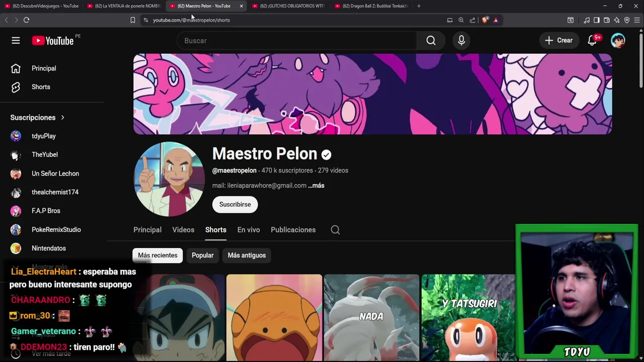Switch to the Publicaciones tab
The image size is (644, 362).
(x=293, y=230)
